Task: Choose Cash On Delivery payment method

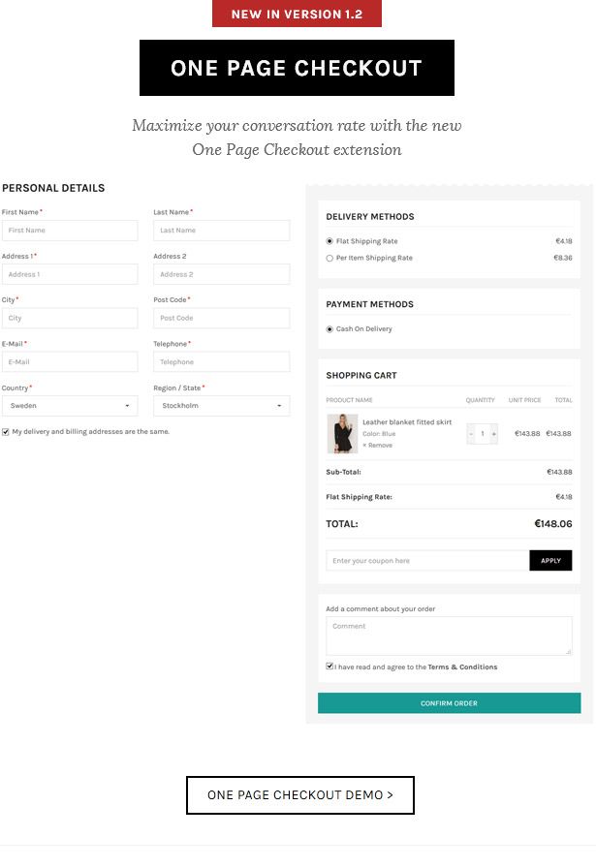Action: (330, 329)
